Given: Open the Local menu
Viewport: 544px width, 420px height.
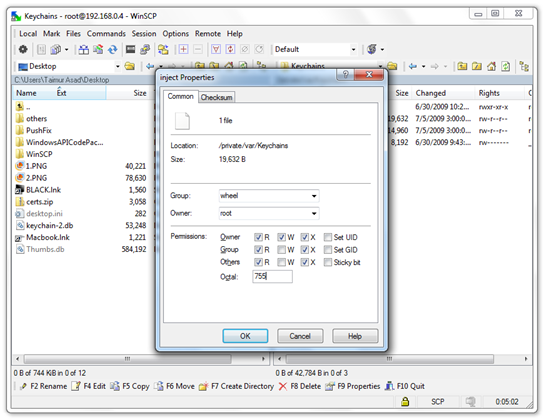Looking at the screenshot, I should click(x=28, y=34).
